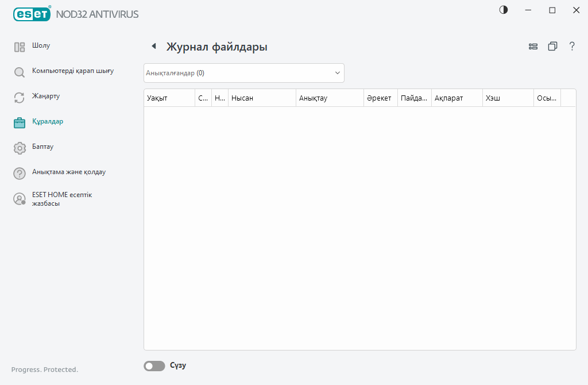This screenshot has width=588, height=385.
Task: Click the log list view icon
Action: click(x=533, y=46)
